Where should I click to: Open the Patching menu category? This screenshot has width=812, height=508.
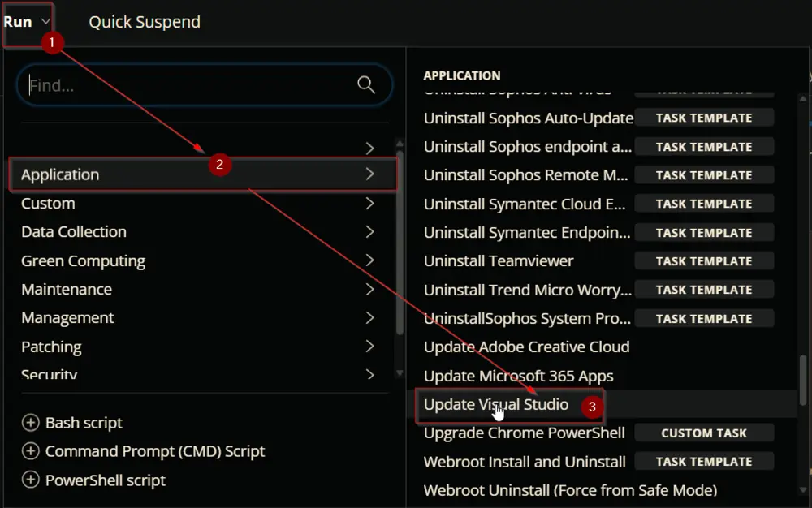click(198, 346)
